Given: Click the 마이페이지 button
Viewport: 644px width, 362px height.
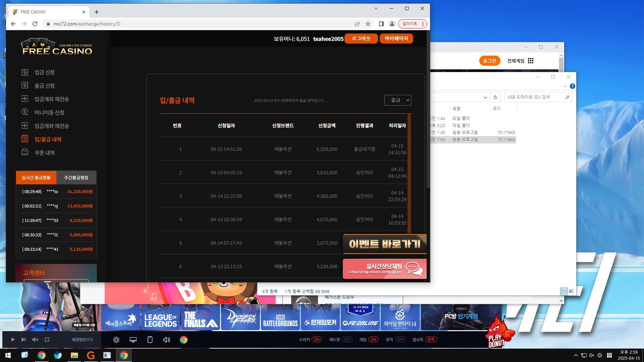Looking at the screenshot, I should tap(396, 39).
